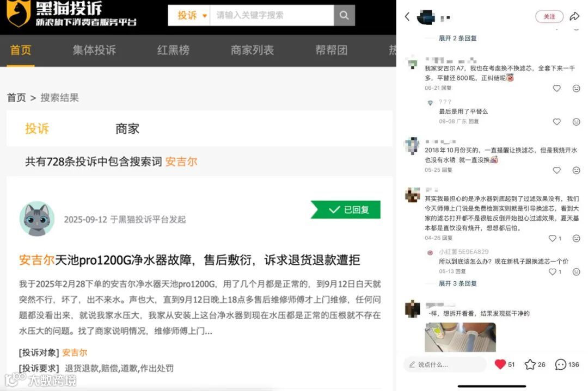Like the 所以到底该怎么办 reply
The image size is (588, 391).
tap(553, 271)
